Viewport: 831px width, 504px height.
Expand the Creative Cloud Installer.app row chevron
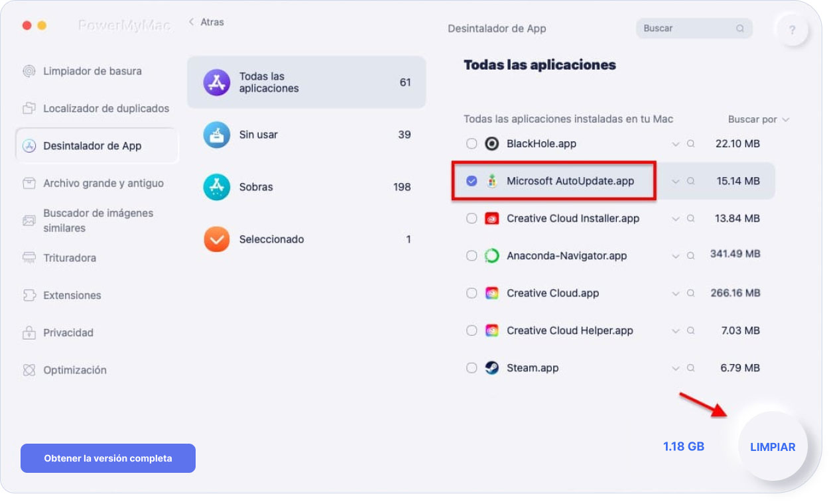pyautogui.click(x=676, y=218)
